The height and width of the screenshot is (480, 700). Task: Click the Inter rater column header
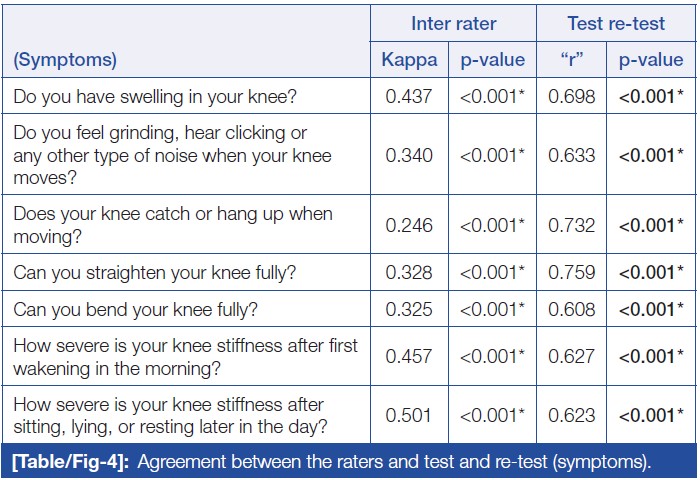point(453,23)
